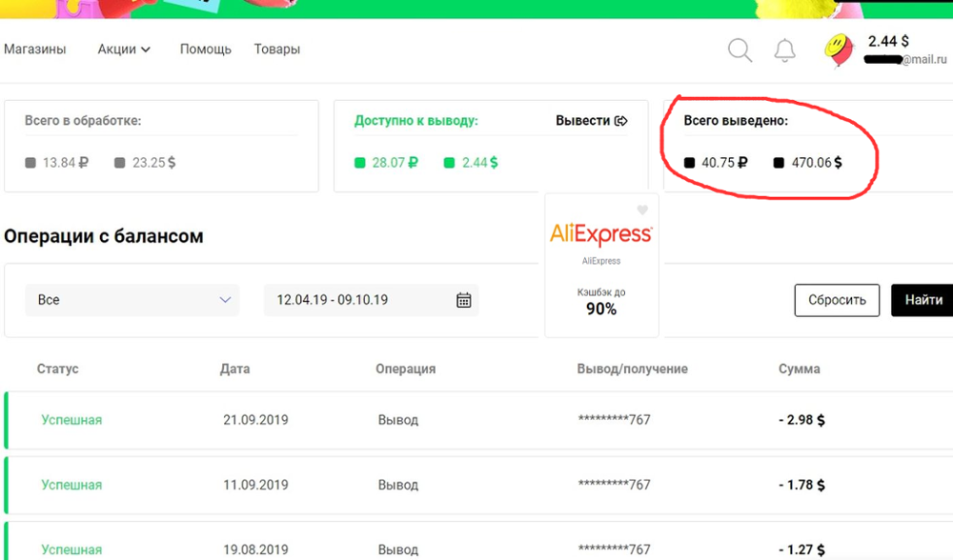Click 40.75 ₽ total withdrawn
The width and height of the screenshot is (953, 560).
[x=724, y=163]
